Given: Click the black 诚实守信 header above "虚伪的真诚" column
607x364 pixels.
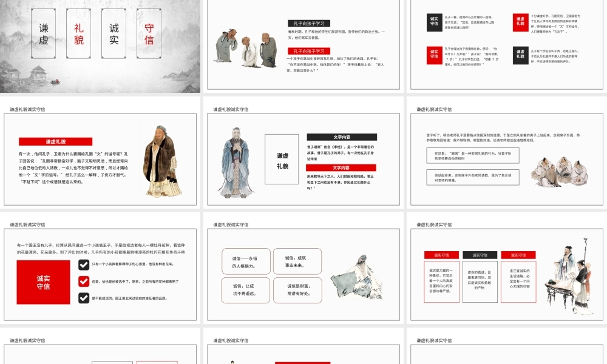Looking at the screenshot, I should click(480, 255).
